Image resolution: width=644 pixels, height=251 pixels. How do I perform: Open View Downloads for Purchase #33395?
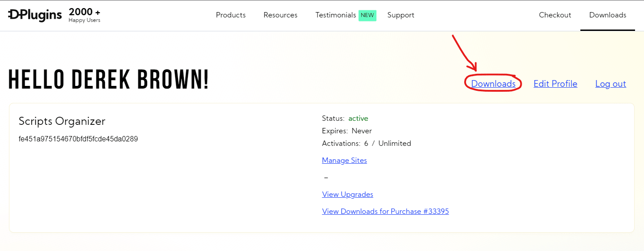(x=385, y=211)
